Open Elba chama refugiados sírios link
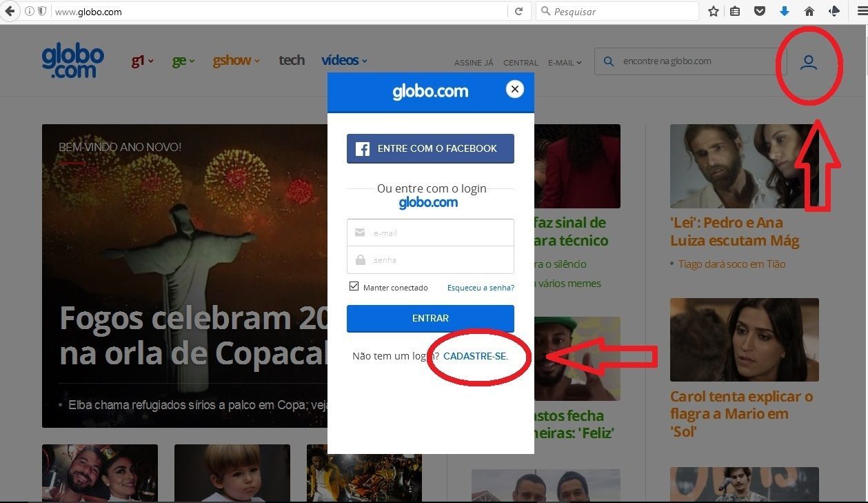 pyautogui.click(x=197, y=405)
